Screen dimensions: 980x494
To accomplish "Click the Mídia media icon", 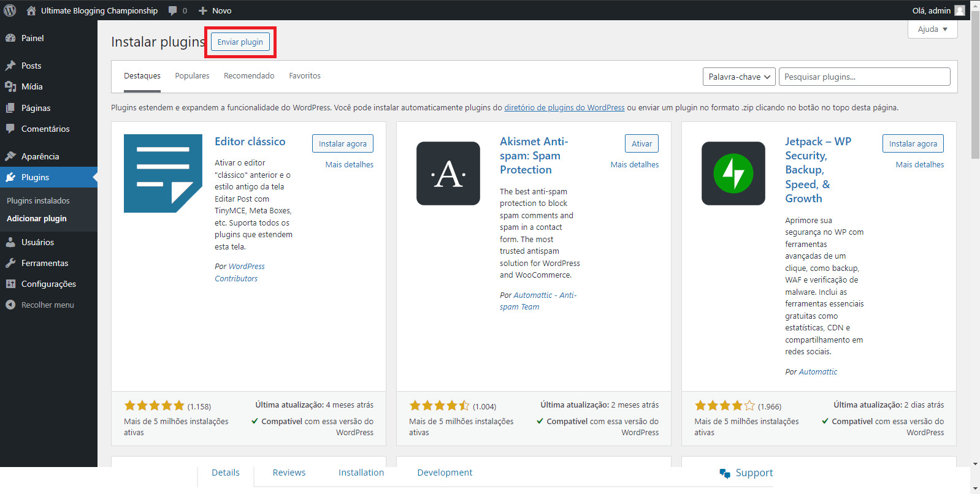I will click(10, 86).
